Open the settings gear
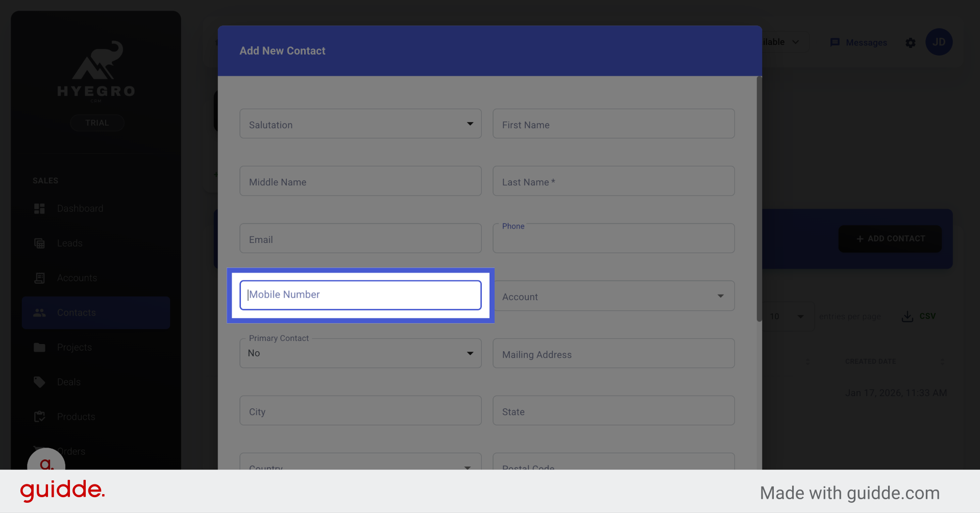980x513 pixels. point(911,43)
